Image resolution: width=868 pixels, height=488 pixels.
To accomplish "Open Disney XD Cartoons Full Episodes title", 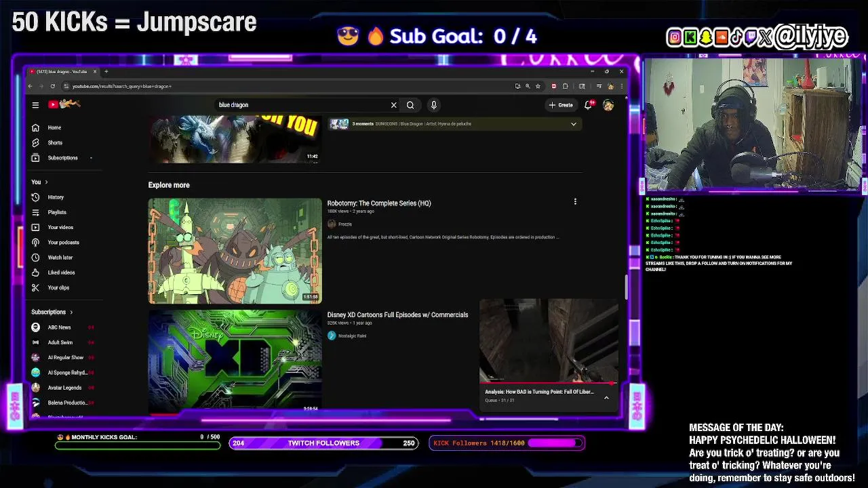I will pos(397,315).
